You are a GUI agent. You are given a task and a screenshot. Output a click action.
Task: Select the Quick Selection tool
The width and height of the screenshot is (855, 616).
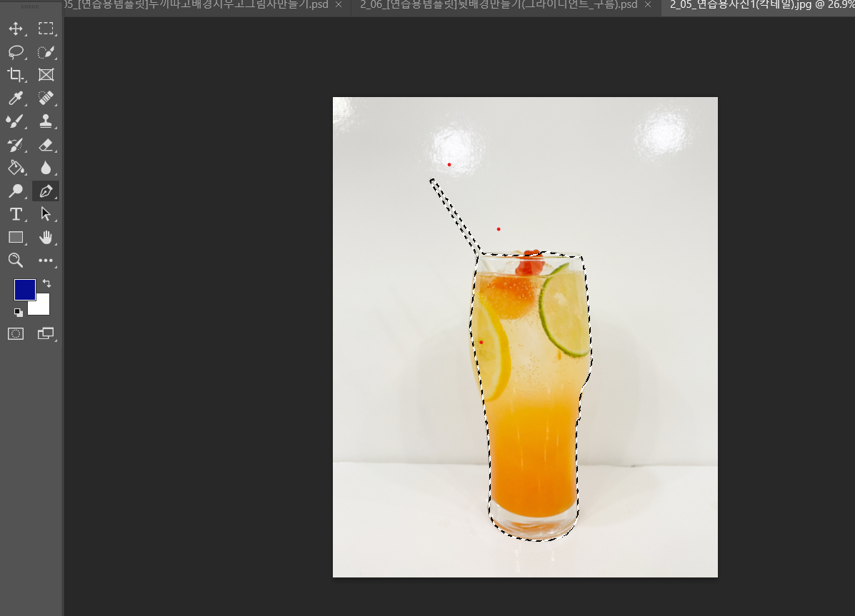pos(46,52)
